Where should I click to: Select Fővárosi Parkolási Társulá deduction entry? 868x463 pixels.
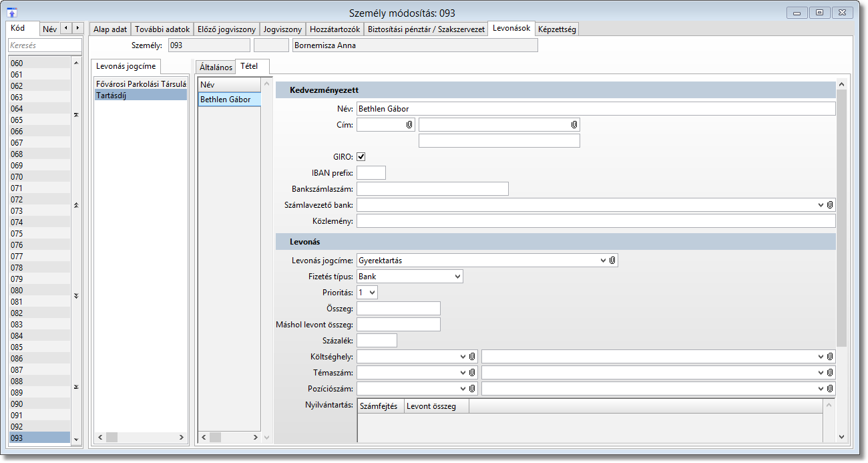pyautogui.click(x=140, y=84)
